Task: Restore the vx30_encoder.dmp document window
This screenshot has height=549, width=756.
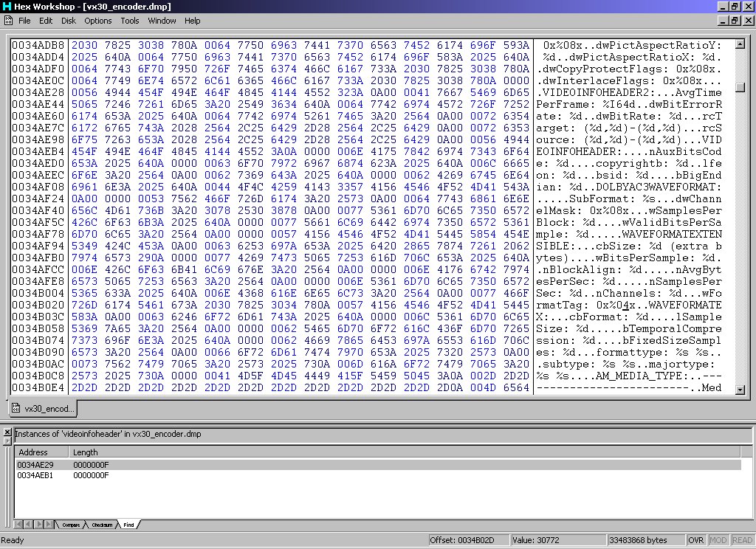Action: click(734, 20)
